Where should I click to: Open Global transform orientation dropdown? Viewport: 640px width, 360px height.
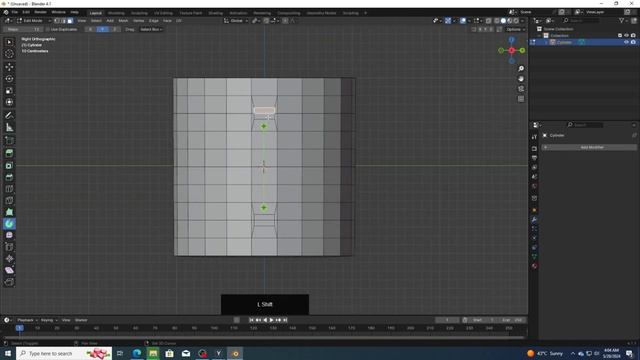click(236, 20)
